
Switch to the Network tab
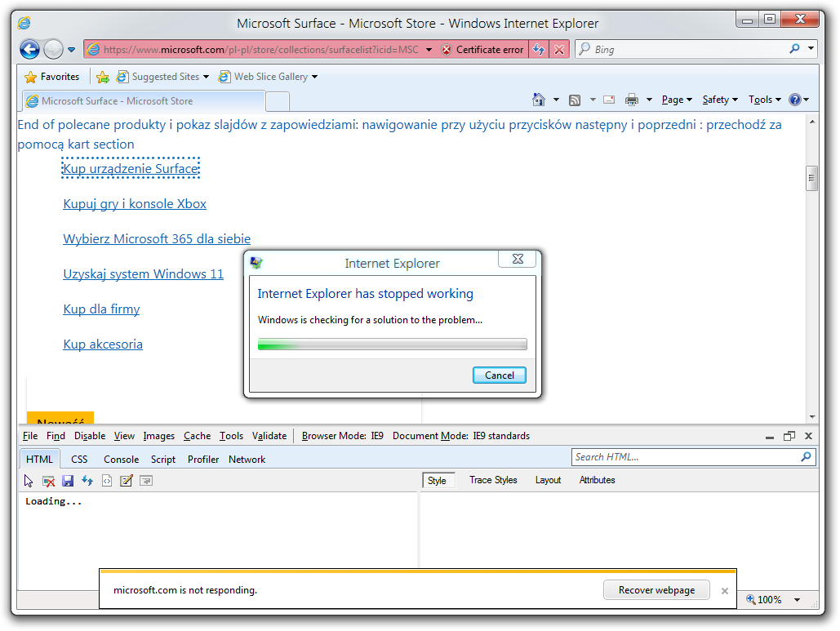247,460
